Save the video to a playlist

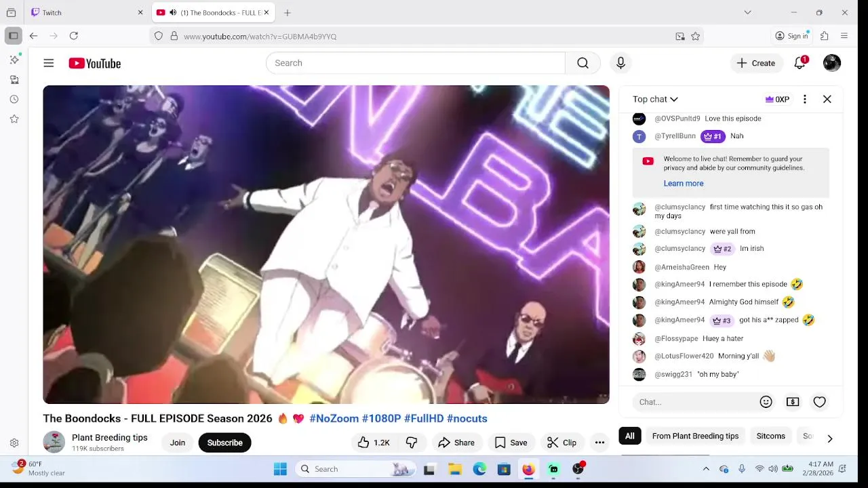click(x=511, y=443)
